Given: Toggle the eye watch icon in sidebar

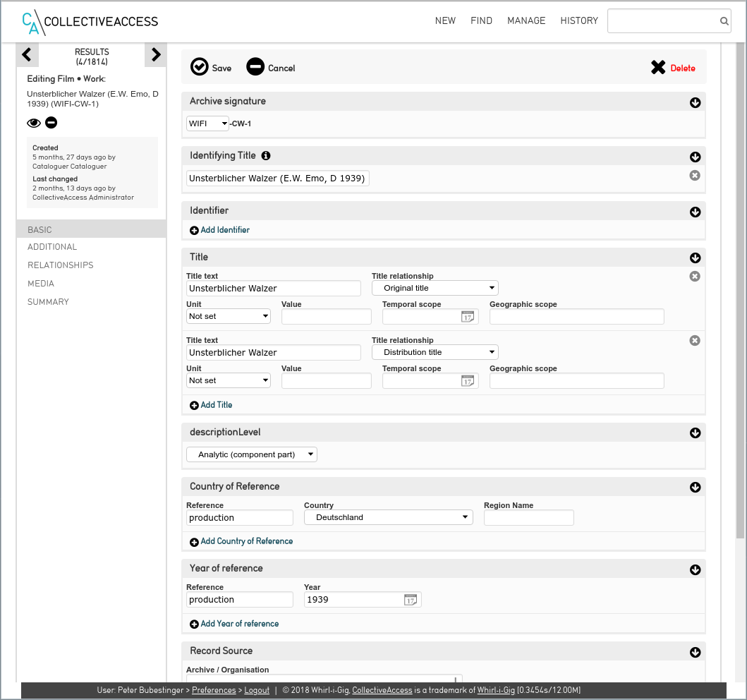Looking at the screenshot, I should point(34,123).
